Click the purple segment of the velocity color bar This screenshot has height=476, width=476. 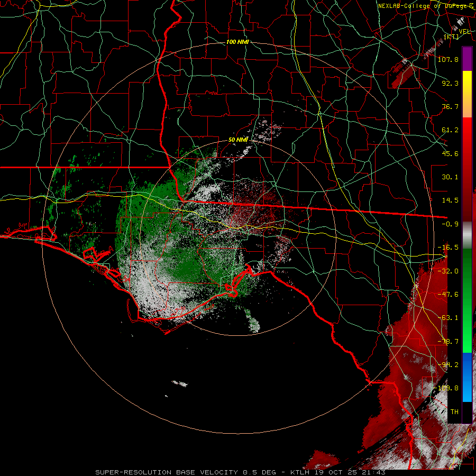point(467,59)
